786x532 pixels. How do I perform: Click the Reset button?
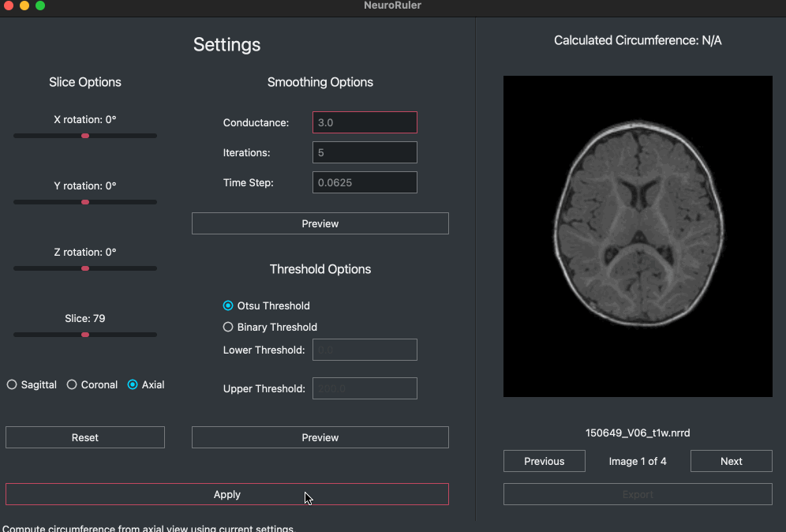[85, 438]
